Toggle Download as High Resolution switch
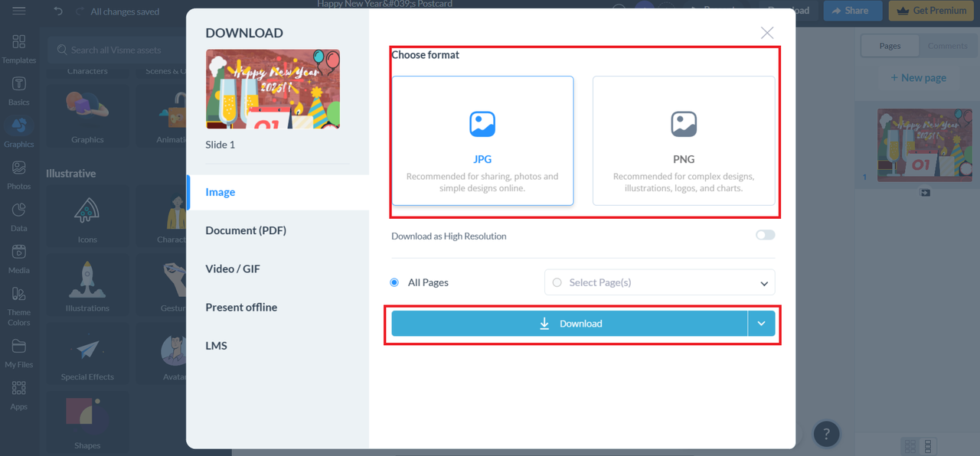The height and width of the screenshot is (456, 980). 766,235
